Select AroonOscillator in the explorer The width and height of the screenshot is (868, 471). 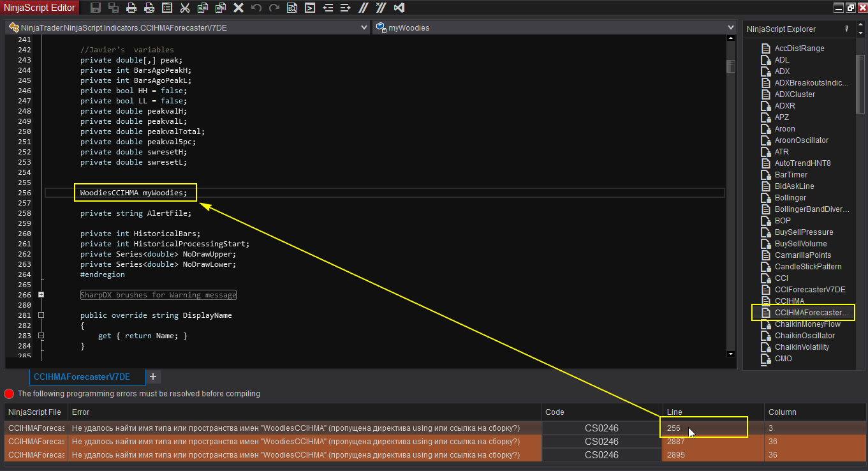pos(802,140)
